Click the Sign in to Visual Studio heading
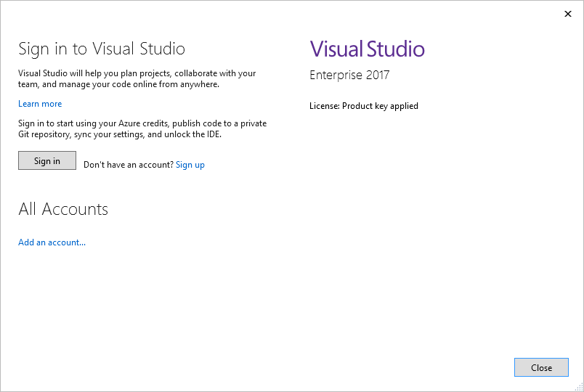584x392 pixels. [102, 49]
